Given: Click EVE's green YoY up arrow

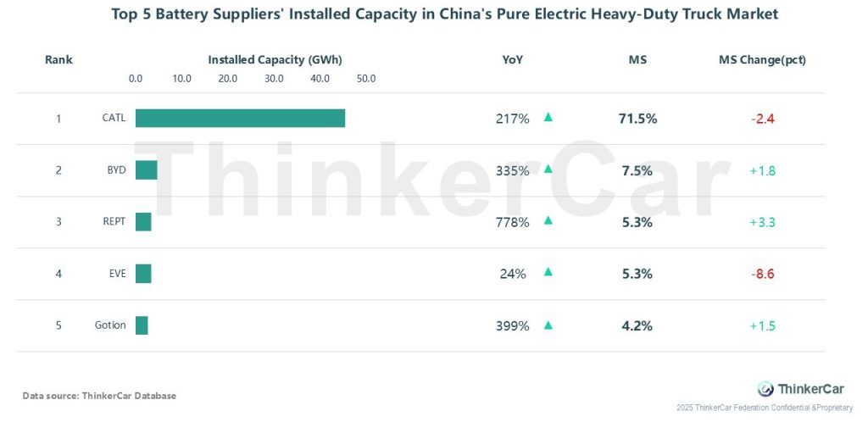Looking at the screenshot, I should (548, 273).
